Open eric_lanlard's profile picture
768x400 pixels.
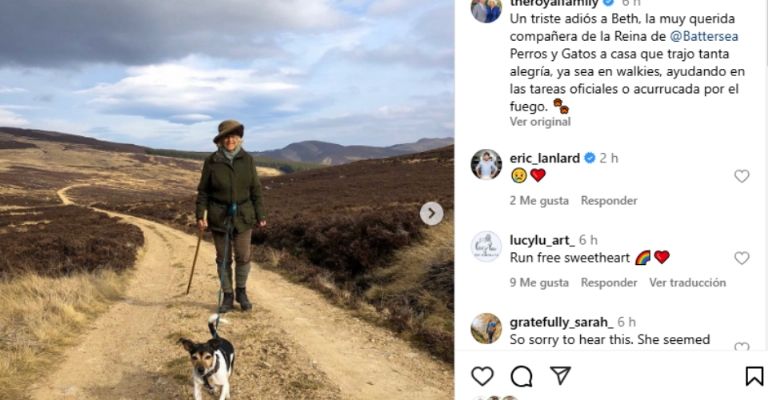[x=486, y=164]
